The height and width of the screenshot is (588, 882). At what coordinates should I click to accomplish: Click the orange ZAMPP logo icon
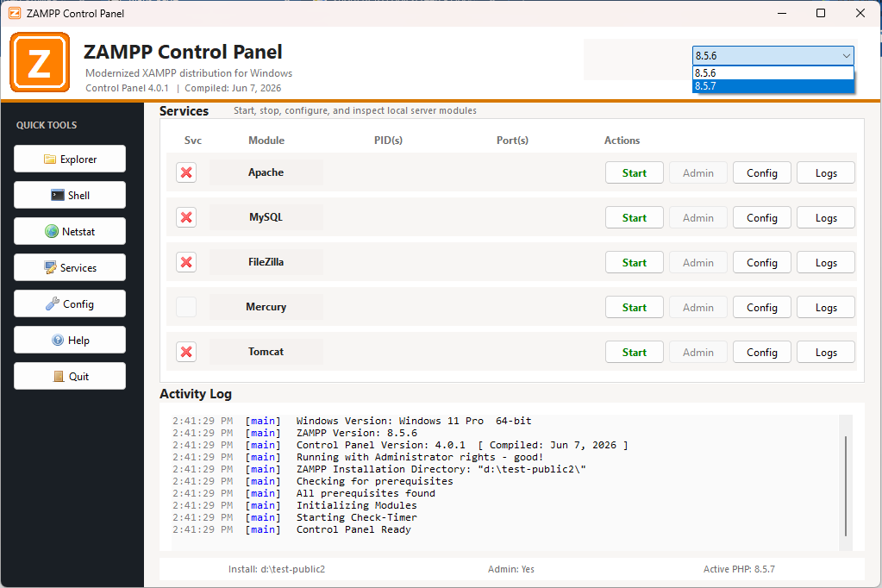click(x=40, y=62)
